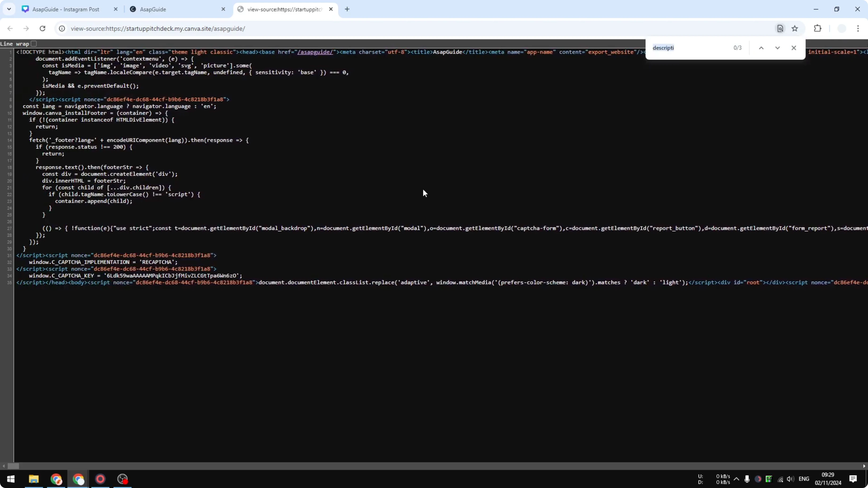Click the site information icon

[x=62, y=29]
